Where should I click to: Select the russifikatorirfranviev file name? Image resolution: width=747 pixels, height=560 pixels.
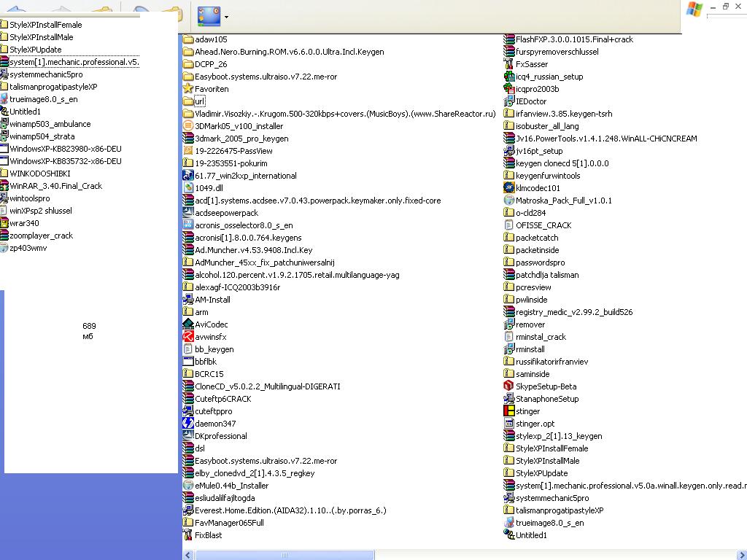(x=552, y=361)
